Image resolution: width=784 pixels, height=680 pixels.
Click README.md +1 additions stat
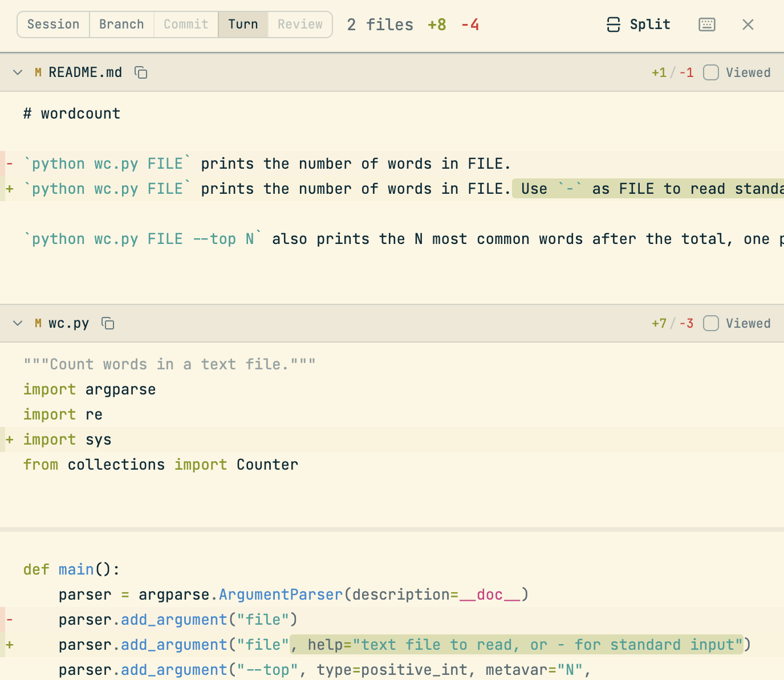point(659,72)
